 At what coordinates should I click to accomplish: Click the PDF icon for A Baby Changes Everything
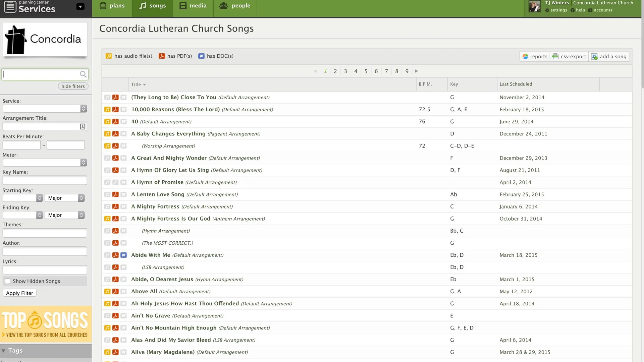tap(115, 134)
